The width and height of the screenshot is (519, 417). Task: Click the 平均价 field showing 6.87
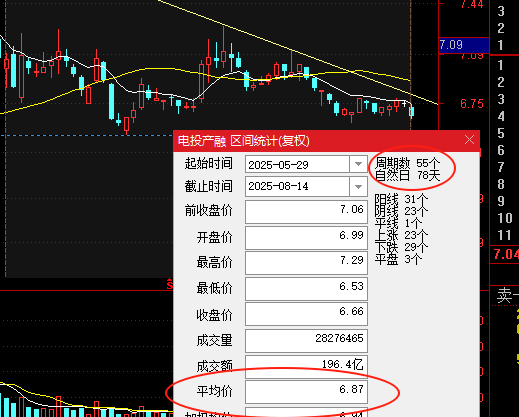[x=306, y=392]
